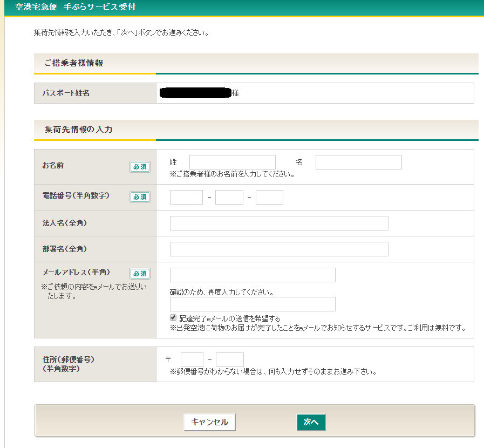Click the first メールアドレス input field
Image resolution: width=484 pixels, height=448 pixels.
(x=253, y=275)
